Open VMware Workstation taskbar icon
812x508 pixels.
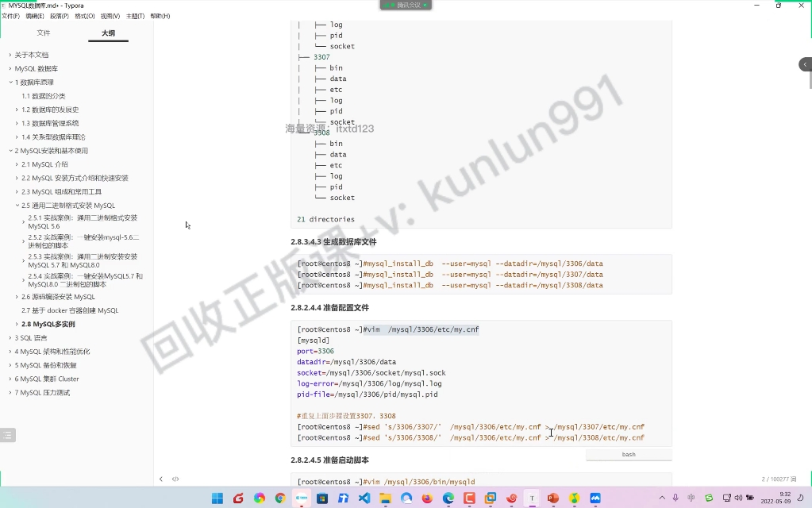[x=490, y=498]
